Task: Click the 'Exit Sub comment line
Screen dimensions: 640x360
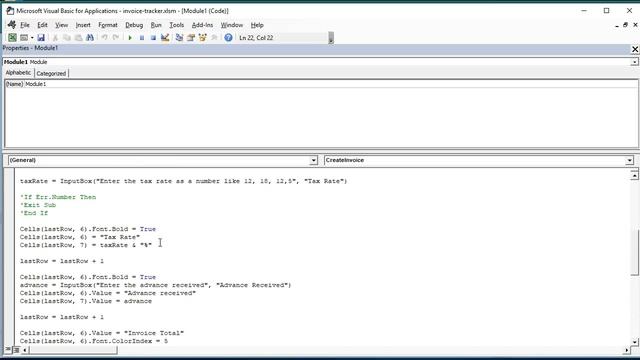Action: coord(38,205)
